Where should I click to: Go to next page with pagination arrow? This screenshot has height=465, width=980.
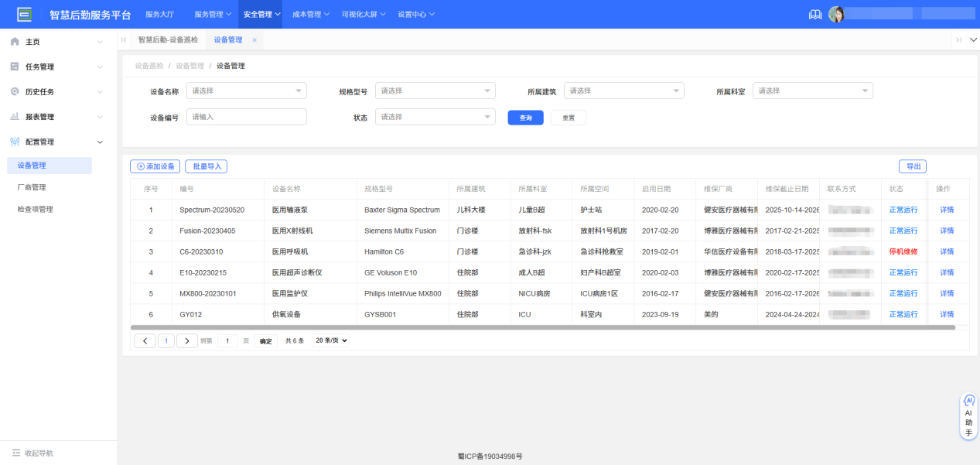click(187, 340)
